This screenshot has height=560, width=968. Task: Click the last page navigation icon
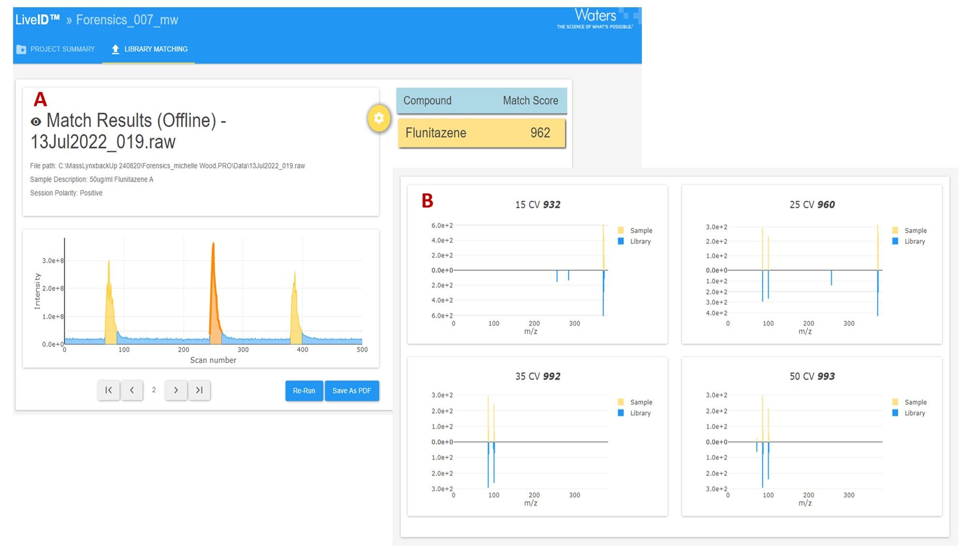(200, 390)
